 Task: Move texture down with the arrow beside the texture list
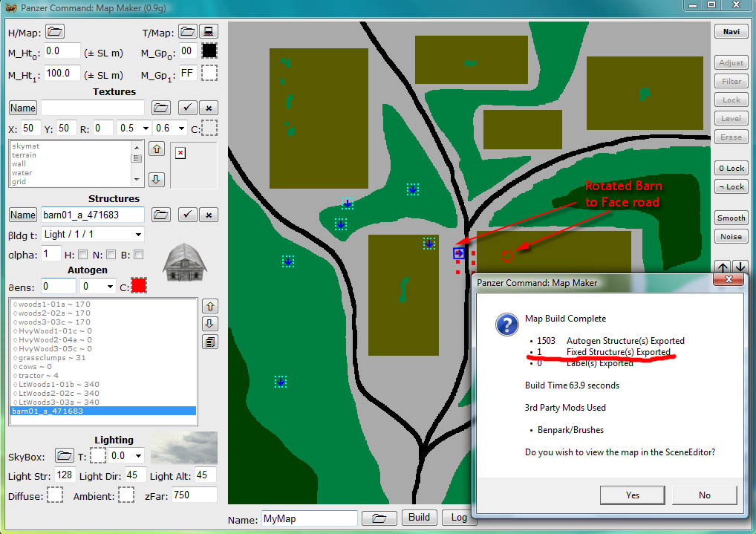pyautogui.click(x=157, y=180)
